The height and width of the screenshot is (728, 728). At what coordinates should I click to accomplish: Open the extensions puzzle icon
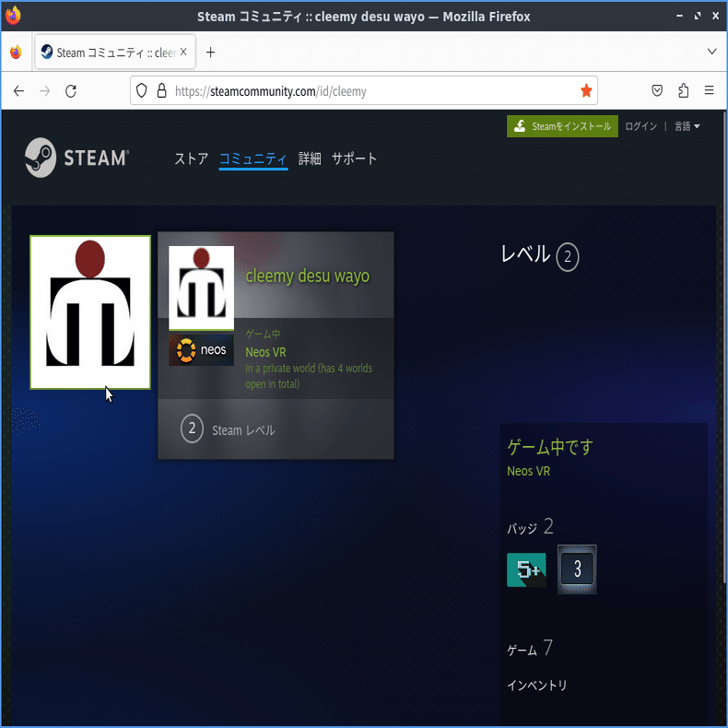pyautogui.click(x=684, y=90)
